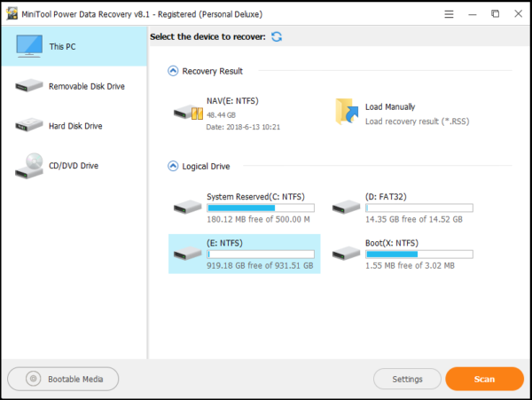This screenshot has height=400, width=532.
Task: Click the NAV(E: NTFS) recovery result drive icon
Action: [x=188, y=113]
